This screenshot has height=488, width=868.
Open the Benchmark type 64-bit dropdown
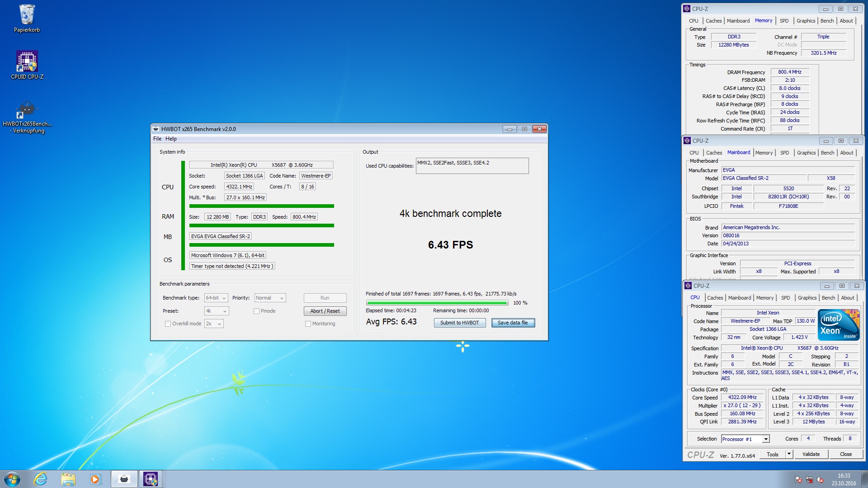pos(216,298)
